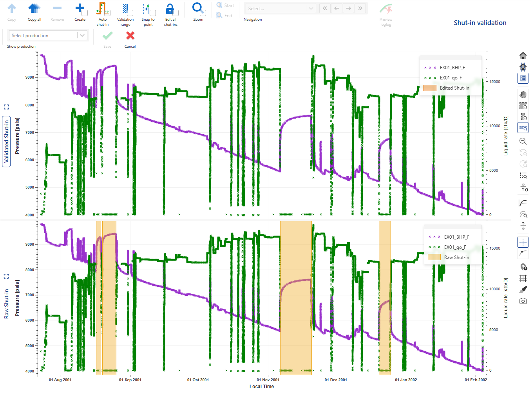Click the navigation last (double right arrow) button

360,8
